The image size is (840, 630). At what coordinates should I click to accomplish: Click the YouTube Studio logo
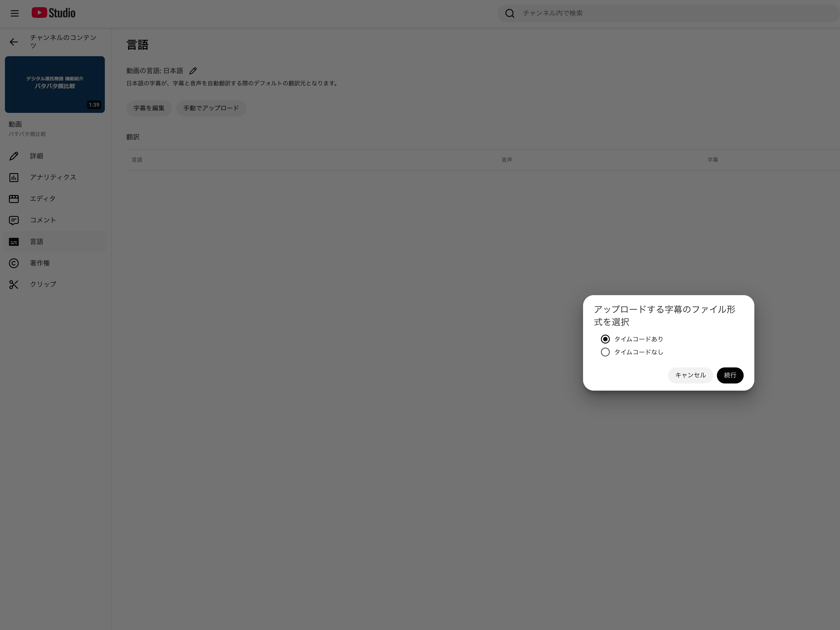(53, 13)
